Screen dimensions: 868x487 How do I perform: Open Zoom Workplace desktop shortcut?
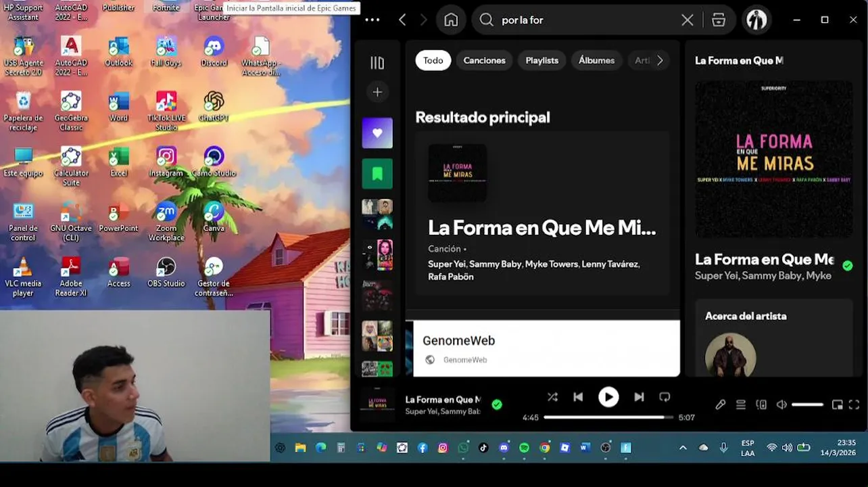click(x=166, y=222)
